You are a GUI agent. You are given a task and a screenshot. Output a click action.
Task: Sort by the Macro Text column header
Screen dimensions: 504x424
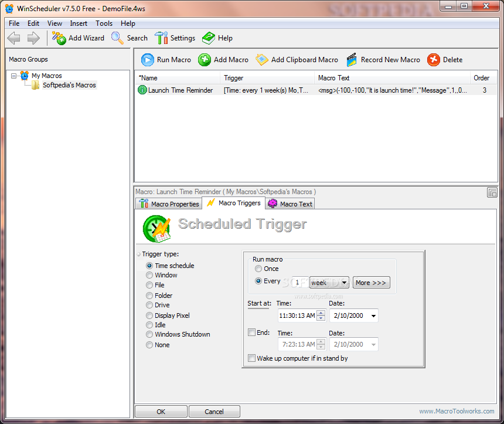pos(392,78)
